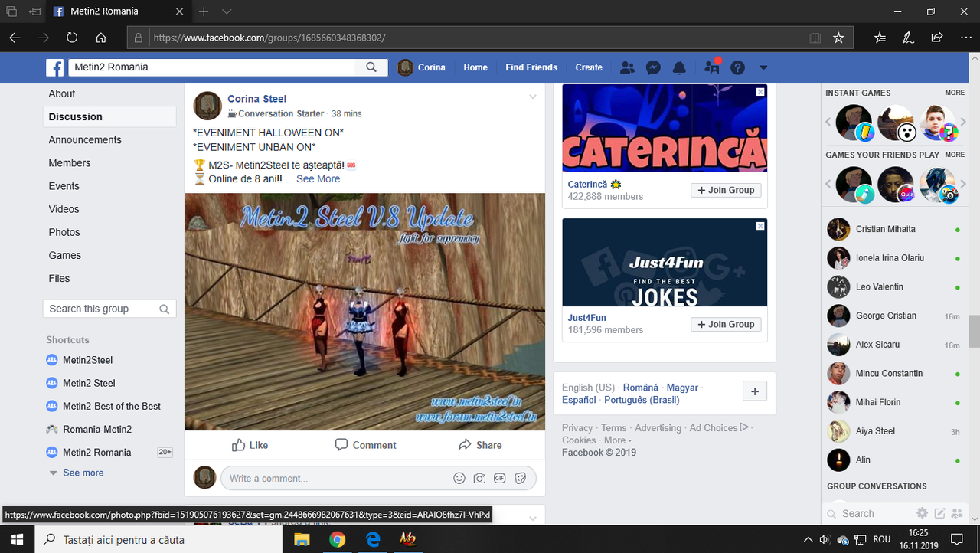The image size is (980, 553).
Task: Open chat with Cristian Mihaita
Action: coord(893,229)
